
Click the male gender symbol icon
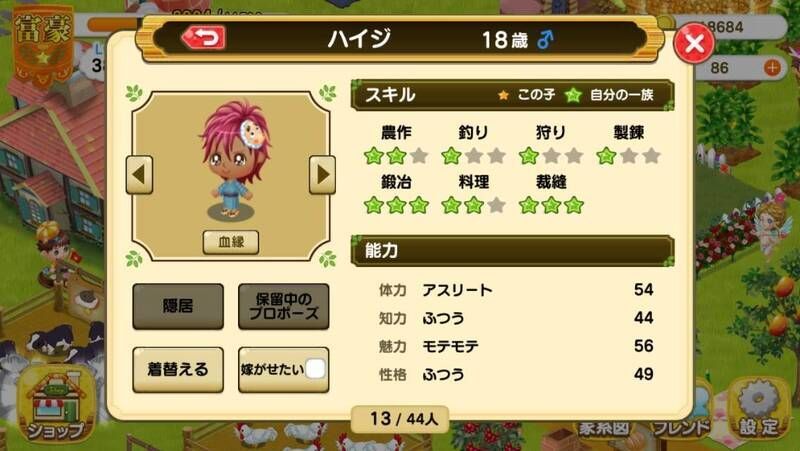(545, 39)
